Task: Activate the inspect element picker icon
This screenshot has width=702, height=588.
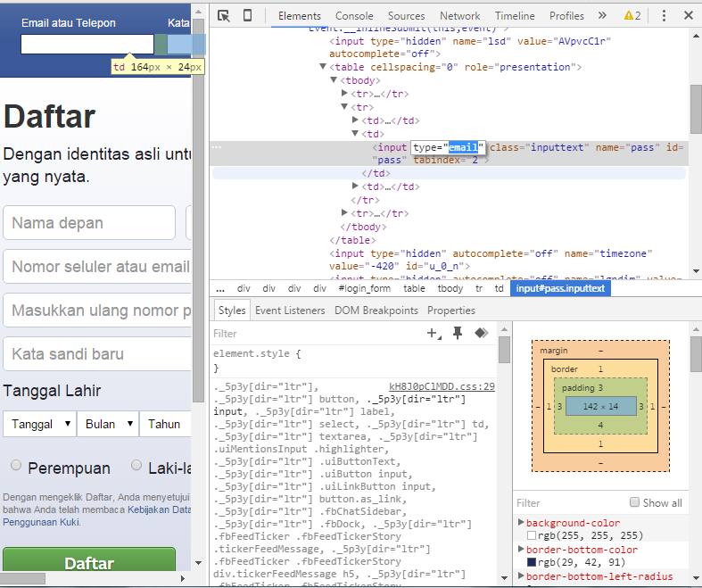Action: click(x=224, y=15)
